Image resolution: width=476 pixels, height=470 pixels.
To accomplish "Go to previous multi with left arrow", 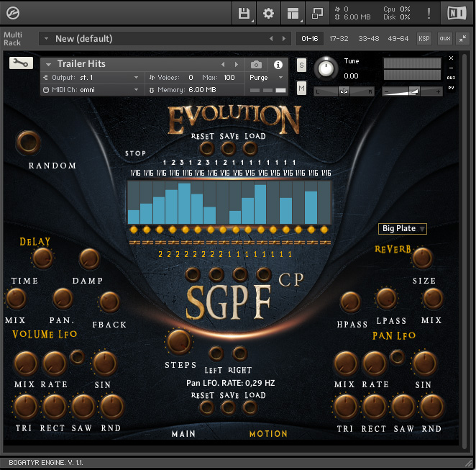I will click(x=271, y=39).
